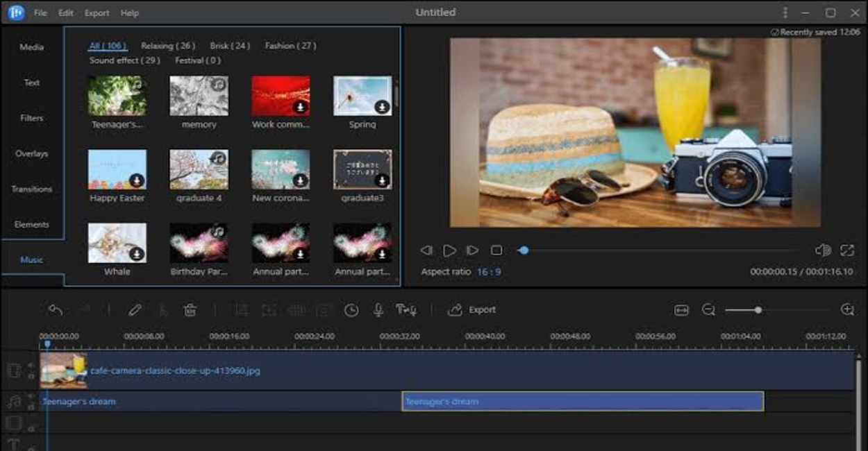Click the Edit pencil icon in the toolbar
Screen dimensions: 868x451
tap(135, 310)
